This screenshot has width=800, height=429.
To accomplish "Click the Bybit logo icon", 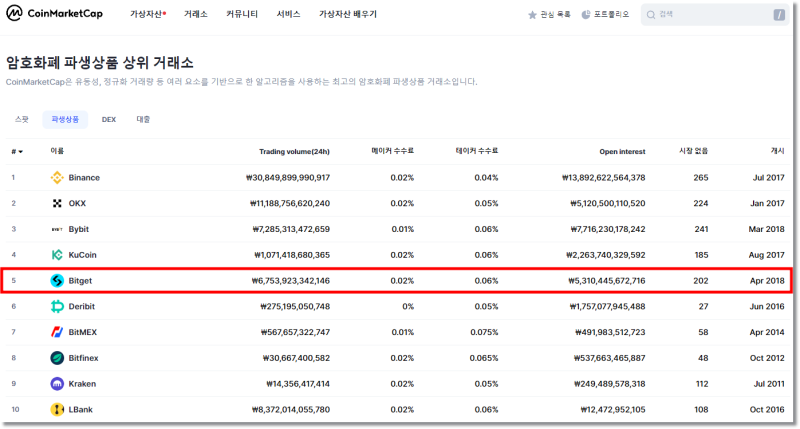I will tap(57, 229).
